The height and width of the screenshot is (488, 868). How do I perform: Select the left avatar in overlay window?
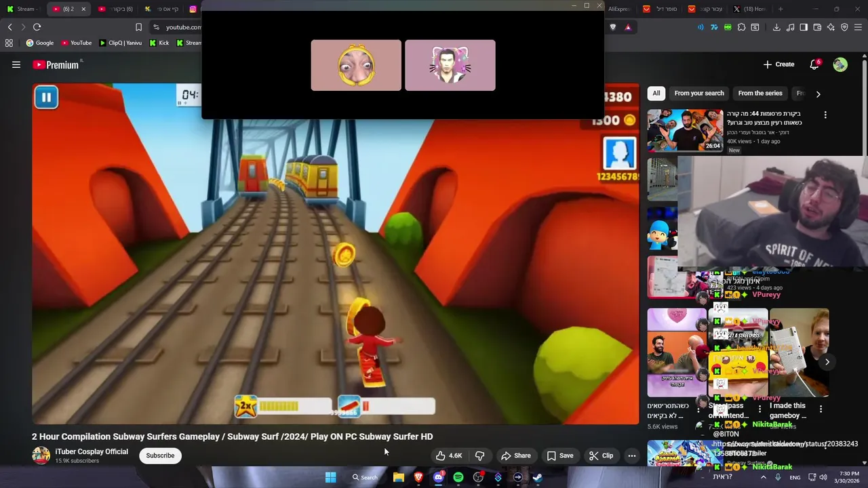coord(356,65)
